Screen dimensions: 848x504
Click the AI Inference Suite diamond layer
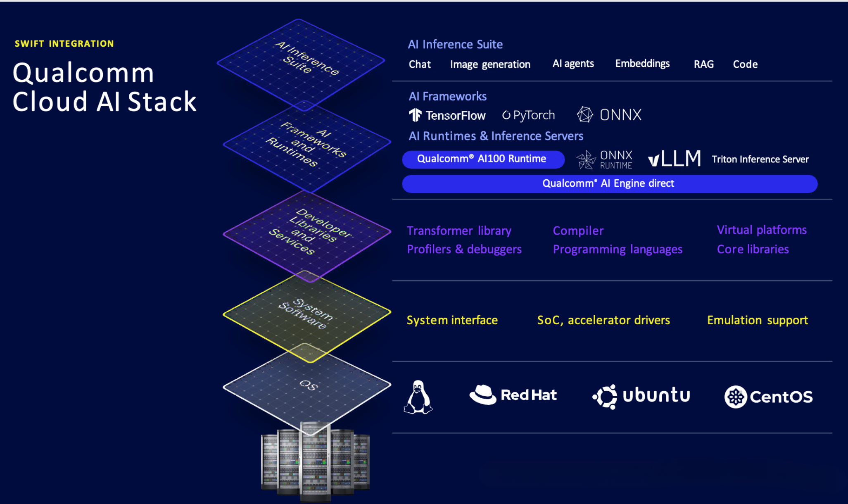pos(302,62)
